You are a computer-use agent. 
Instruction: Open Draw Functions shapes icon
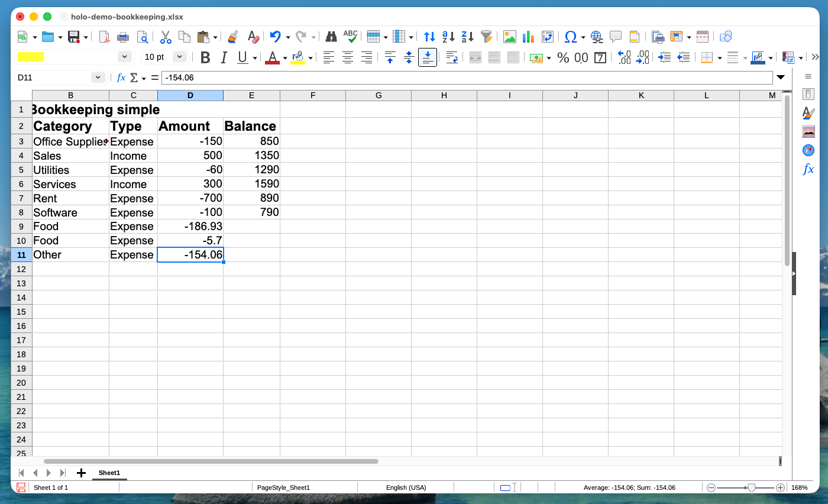coord(726,37)
